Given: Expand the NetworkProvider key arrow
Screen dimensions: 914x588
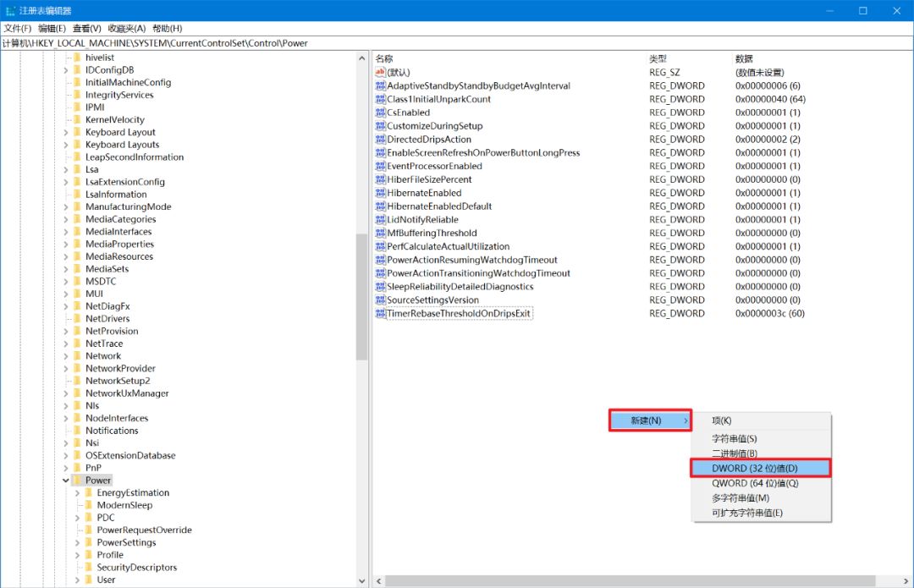Looking at the screenshot, I should click(x=65, y=369).
